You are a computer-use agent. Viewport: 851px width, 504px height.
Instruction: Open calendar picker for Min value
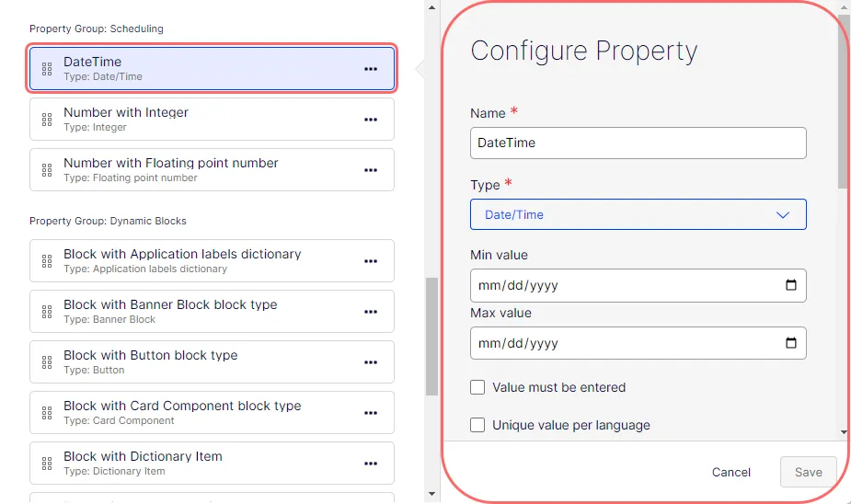(x=791, y=285)
